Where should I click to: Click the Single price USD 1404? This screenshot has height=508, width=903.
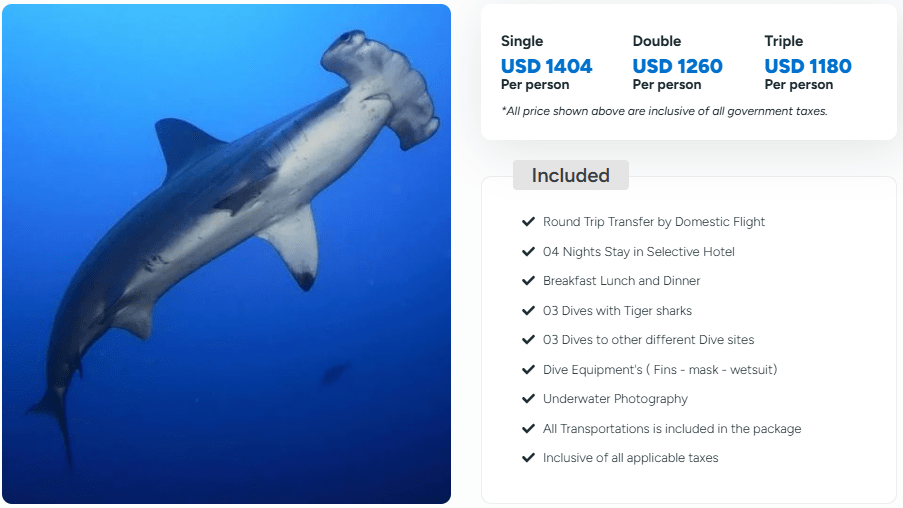point(546,66)
